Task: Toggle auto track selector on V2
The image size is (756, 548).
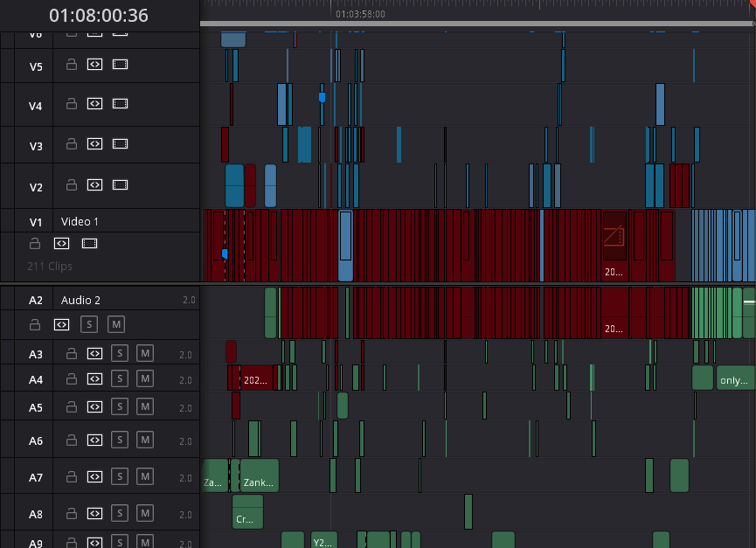Action: coord(94,184)
